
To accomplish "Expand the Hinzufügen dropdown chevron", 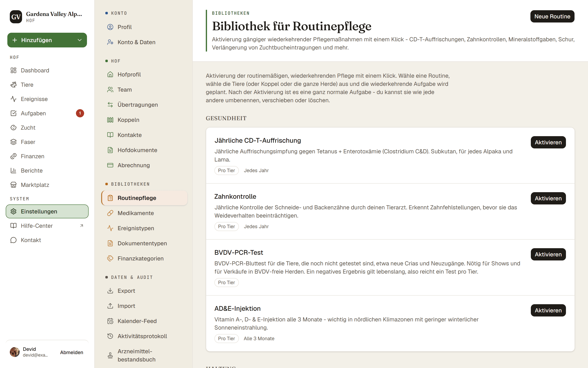I will pyautogui.click(x=79, y=40).
